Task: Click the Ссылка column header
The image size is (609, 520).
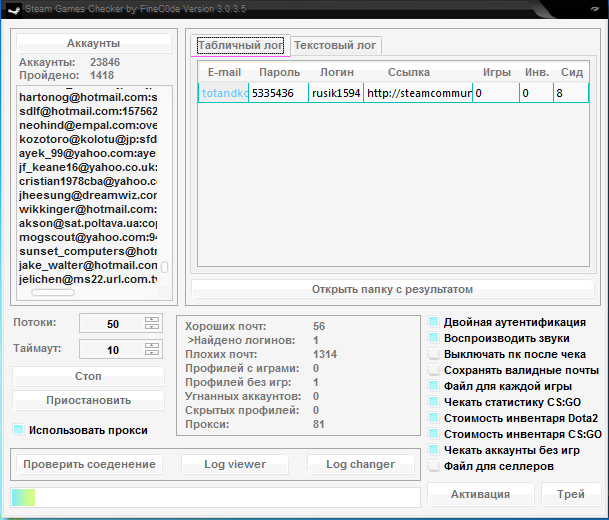Action: [x=409, y=72]
